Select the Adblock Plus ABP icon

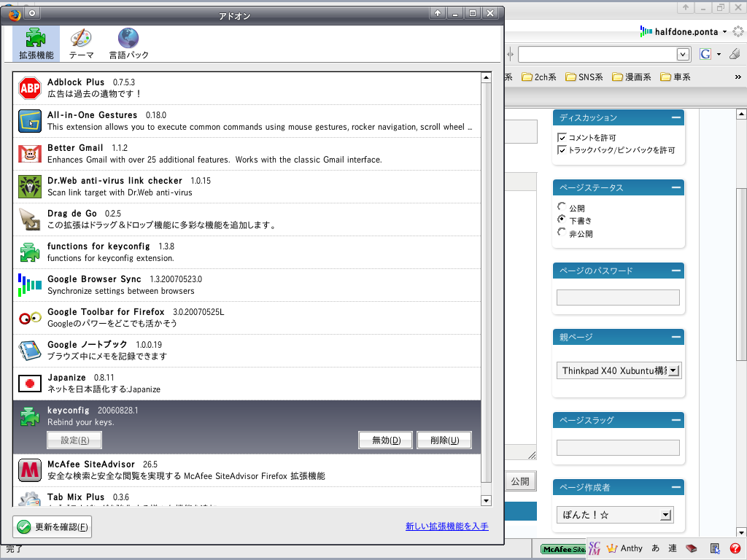click(29, 88)
